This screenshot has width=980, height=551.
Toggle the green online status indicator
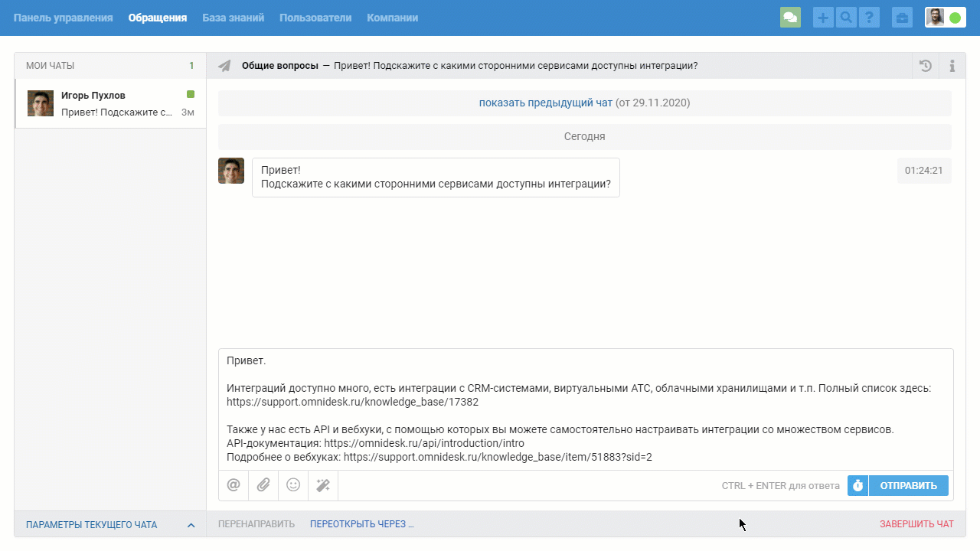[955, 18]
